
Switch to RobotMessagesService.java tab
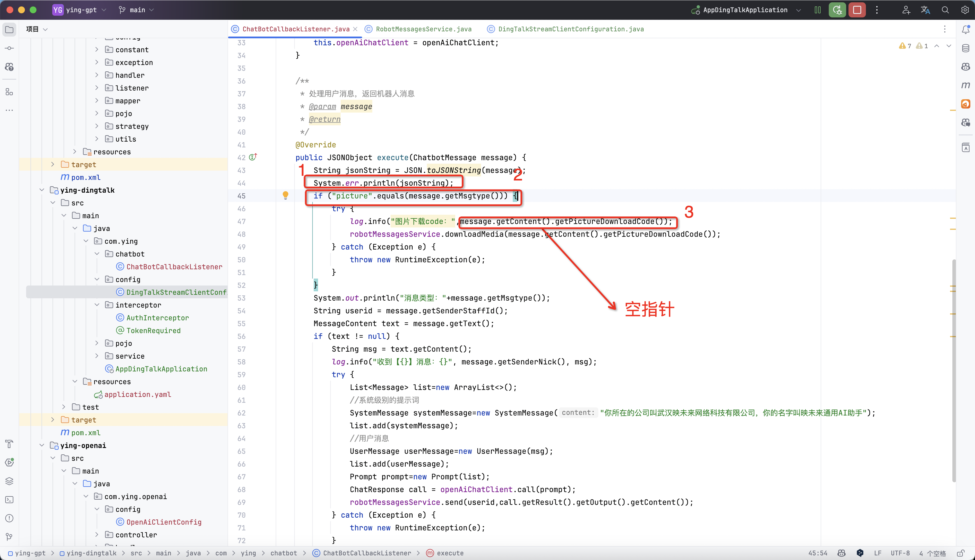(418, 29)
